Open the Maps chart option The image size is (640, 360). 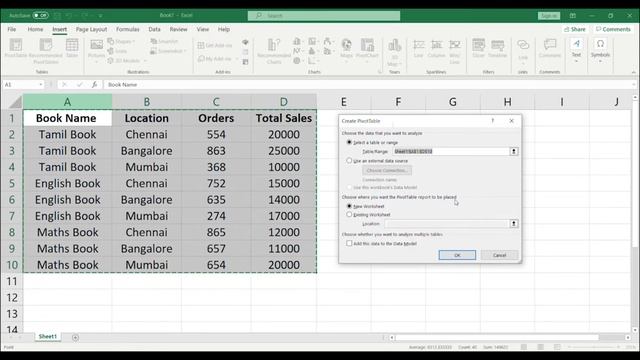tap(347, 49)
